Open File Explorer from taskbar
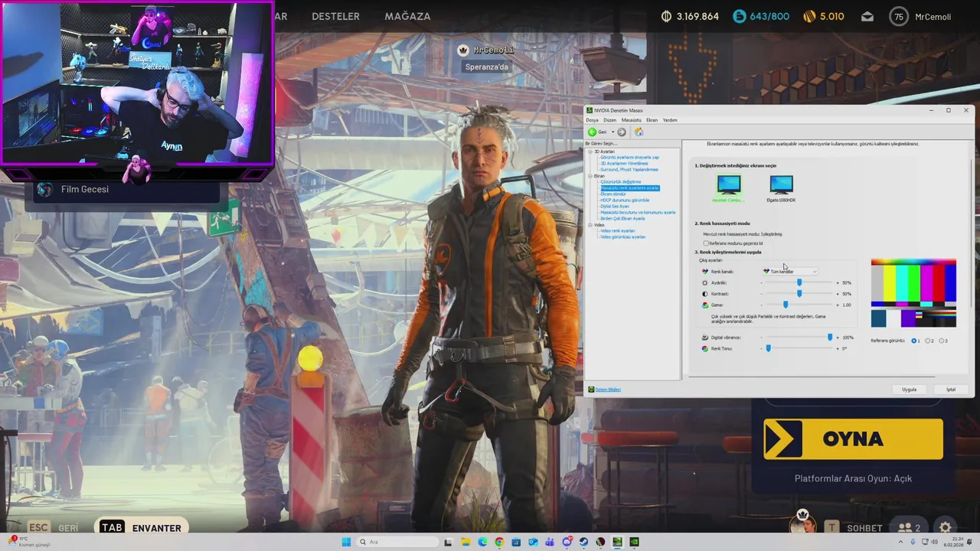The image size is (980, 551). click(x=465, y=542)
